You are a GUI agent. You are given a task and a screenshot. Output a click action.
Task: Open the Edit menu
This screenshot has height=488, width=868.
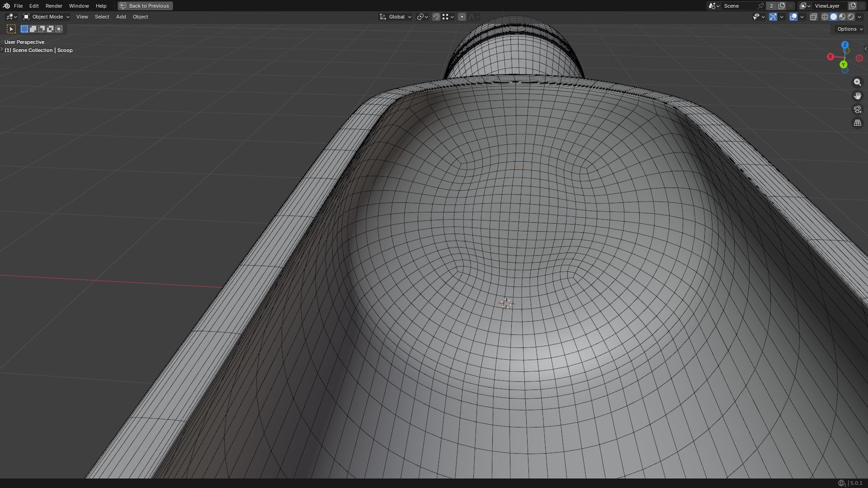(34, 6)
